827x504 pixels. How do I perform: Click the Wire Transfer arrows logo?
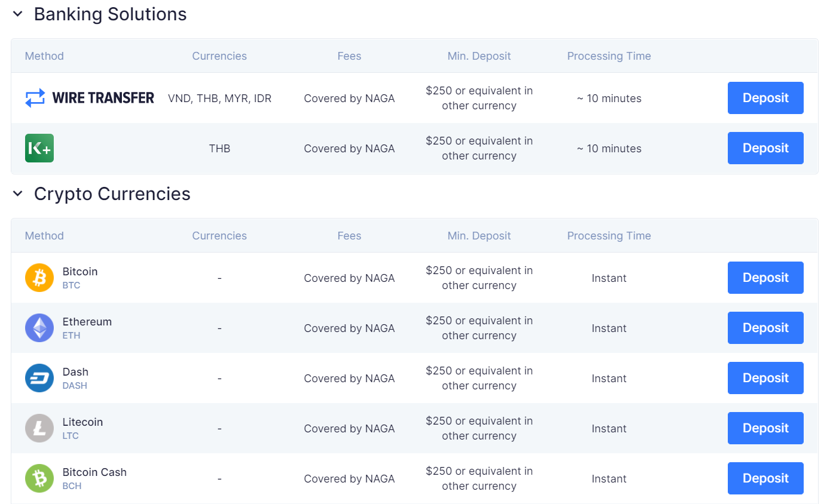coord(35,98)
